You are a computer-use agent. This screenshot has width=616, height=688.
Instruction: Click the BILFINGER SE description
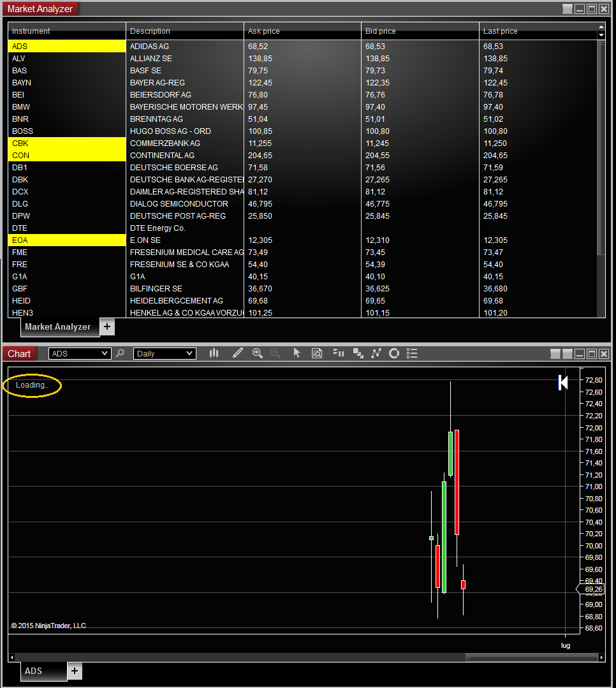[156, 289]
